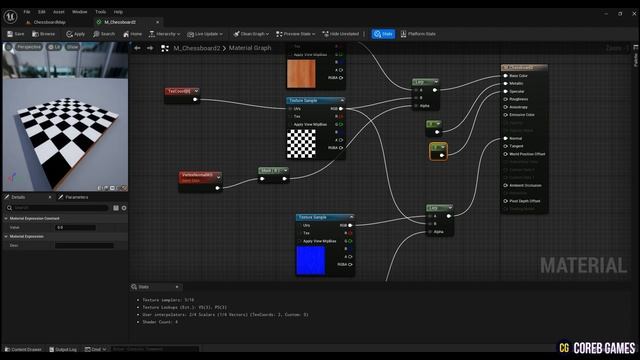
Task: Open the File menu
Action: [27, 12]
